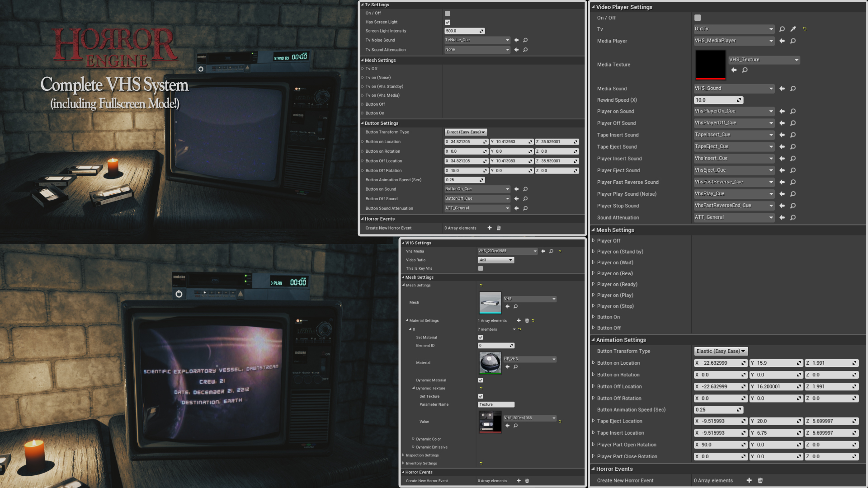The height and width of the screenshot is (488, 868).
Task: Click the use-selected arrow for Media Sound
Action: [782, 89]
